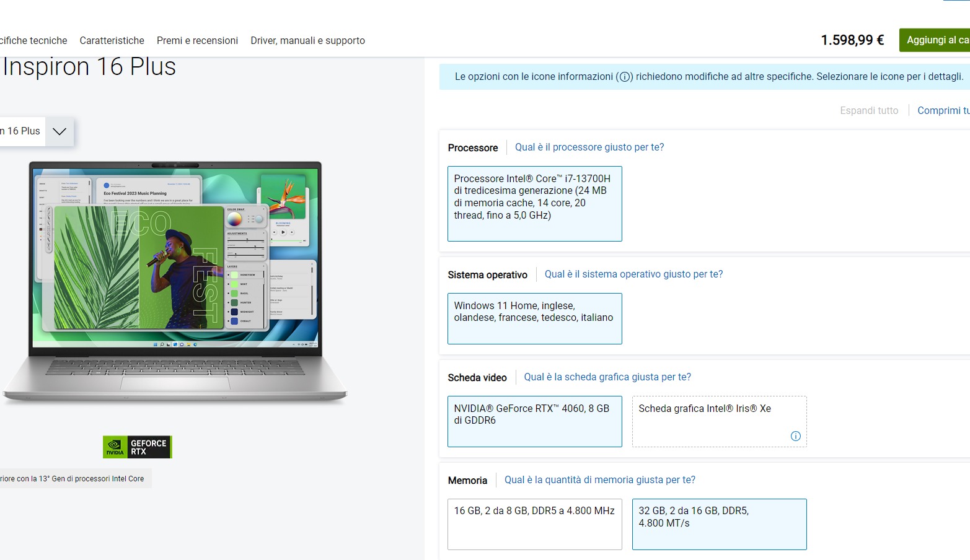Select 32 GB DDR5 memory option
This screenshot has width=970, height=560.
[720, 524]
